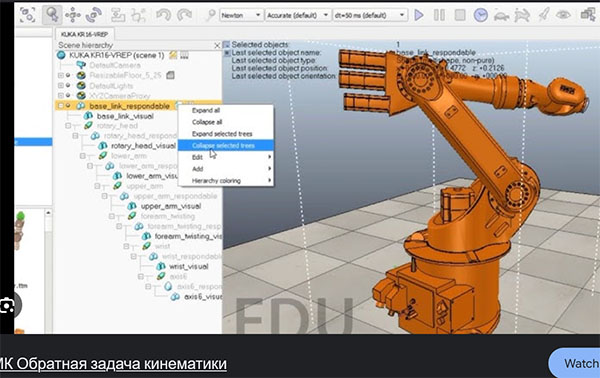
Task: Collapse the rotary_head joint node
Action: (x=68, y=125)
